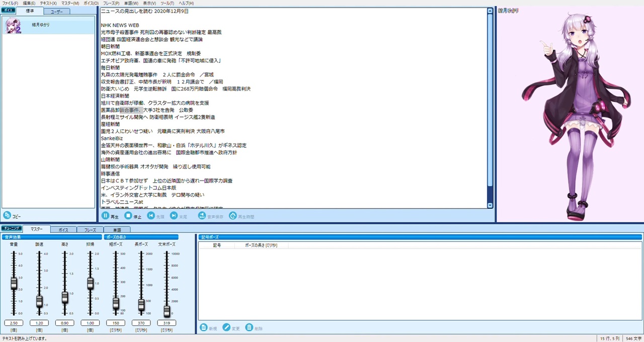Open the テキスト(X) menu
Viewport: 644px width, 342px height.
48,3
